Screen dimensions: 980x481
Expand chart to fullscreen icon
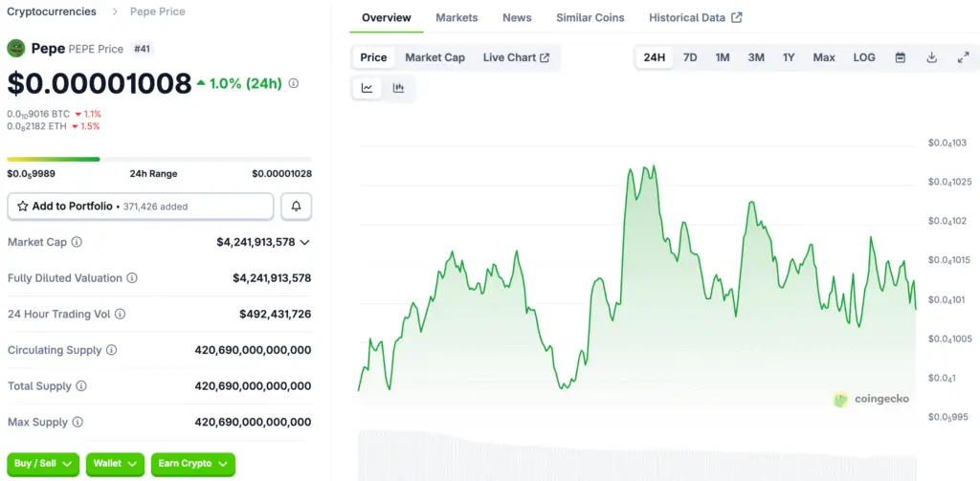tap(963, 57)
